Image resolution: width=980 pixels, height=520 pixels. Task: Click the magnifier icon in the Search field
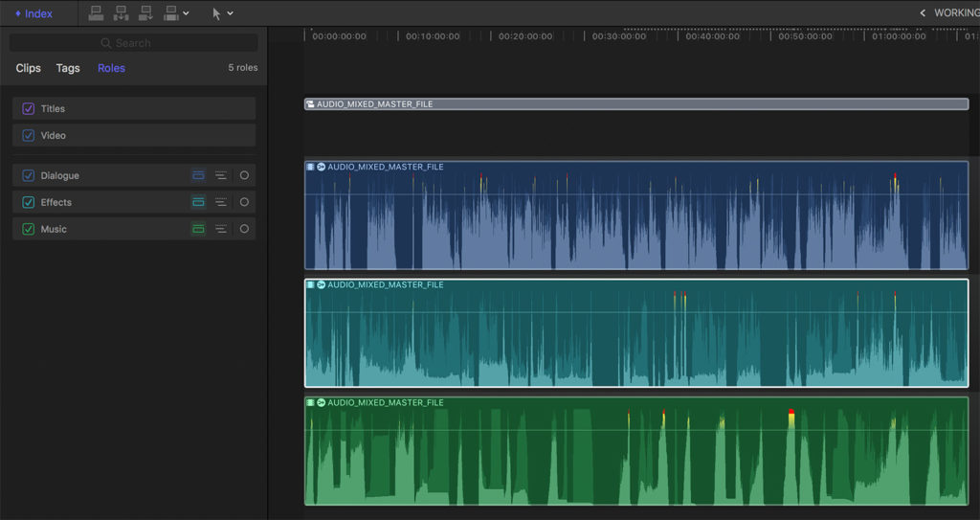tap(106, 43)
